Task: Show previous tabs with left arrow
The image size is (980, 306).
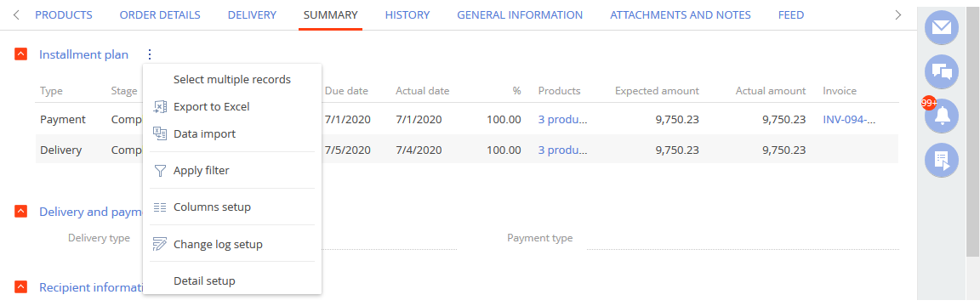Action: pos(16,15)
